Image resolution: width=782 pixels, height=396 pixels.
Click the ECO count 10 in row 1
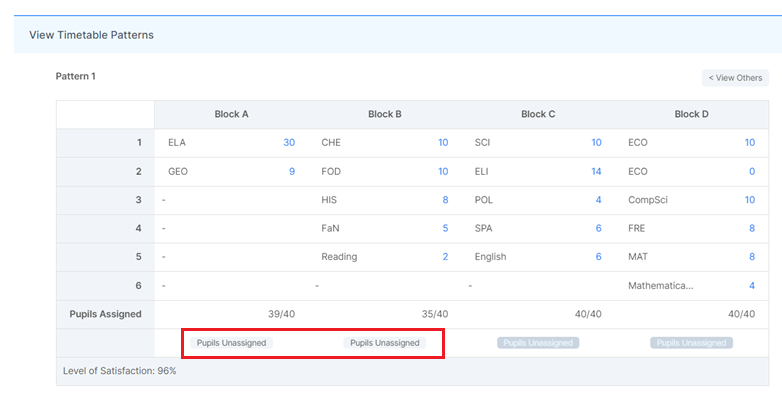tap(750, 143)
